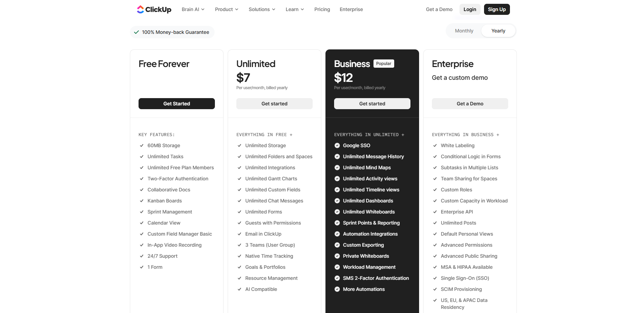Click MSA & HIPAA Available feature
This screenshot has width=644, height=313.
click(467, 267)
